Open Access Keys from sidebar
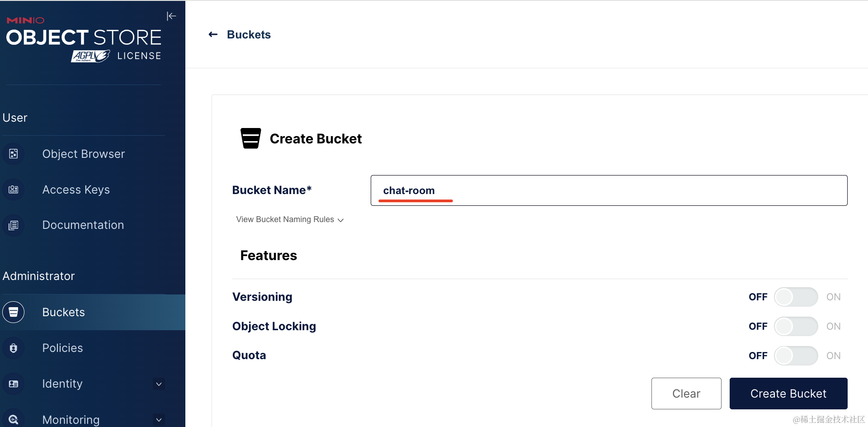The image size is (868, 427). [76, 190]
